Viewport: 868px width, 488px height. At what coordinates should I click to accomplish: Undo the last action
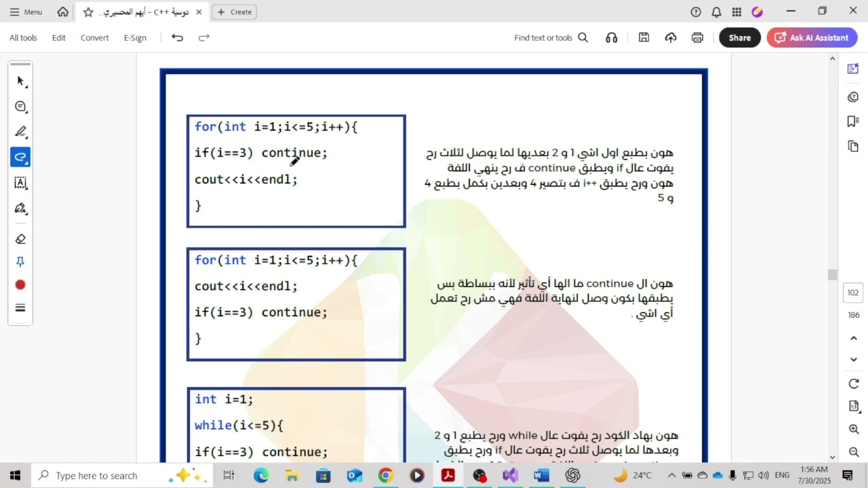pos(177,38)
